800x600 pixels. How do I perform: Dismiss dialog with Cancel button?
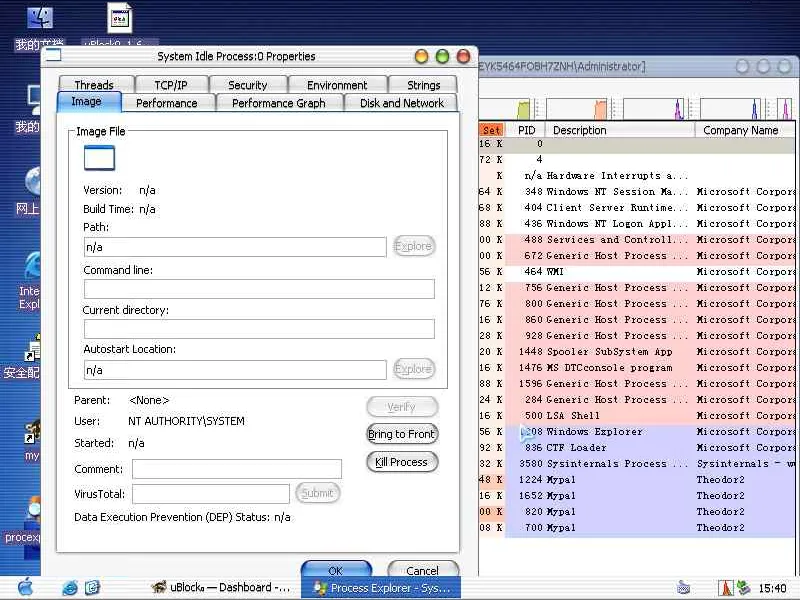(x=423, y=570)
